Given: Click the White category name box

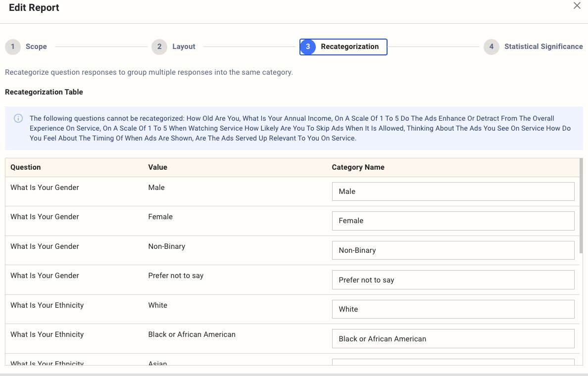Looking at the screenshot, I should 453,309.
